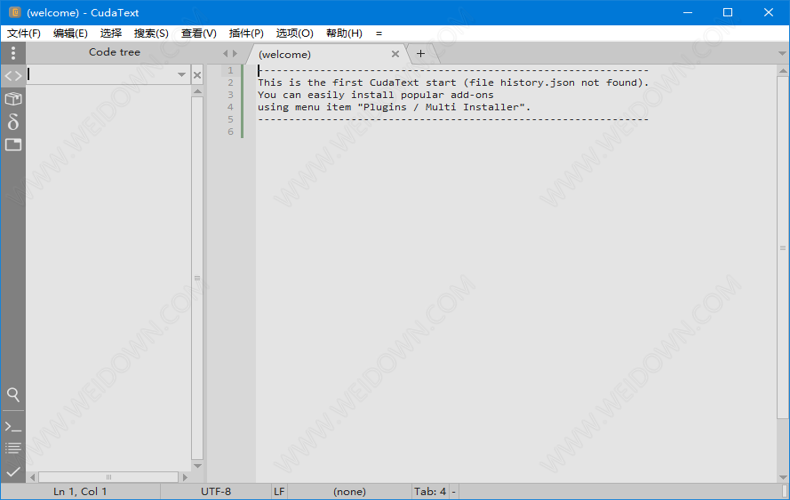Click the Code tree panel title

[115, 52]
